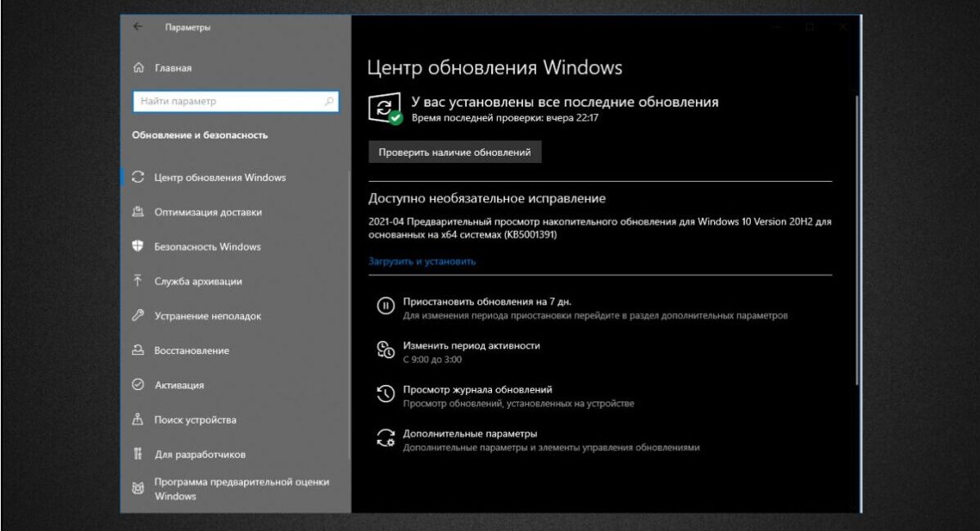980x531 pixels.
Task: Click the Оптимизация доставки icon
Action: 138,211
